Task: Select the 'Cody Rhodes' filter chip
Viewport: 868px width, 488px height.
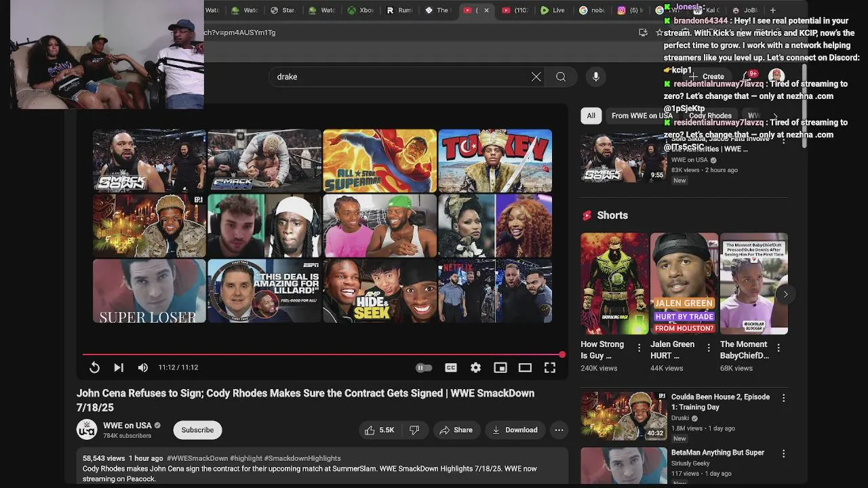Action: [x=710, y=116]
